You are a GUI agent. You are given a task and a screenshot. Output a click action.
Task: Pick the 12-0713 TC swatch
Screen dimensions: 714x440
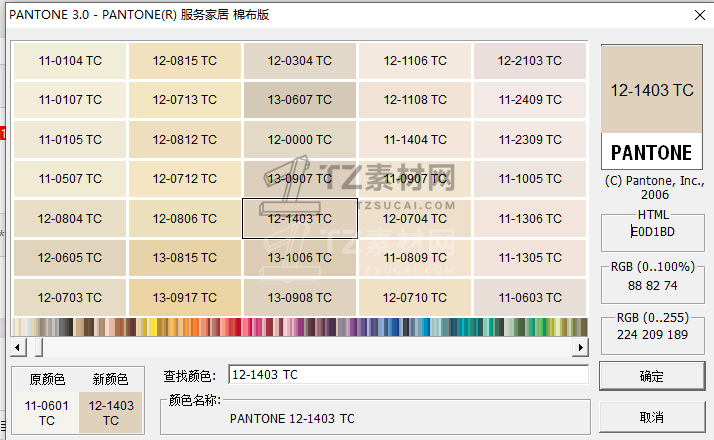pos(185,100)
